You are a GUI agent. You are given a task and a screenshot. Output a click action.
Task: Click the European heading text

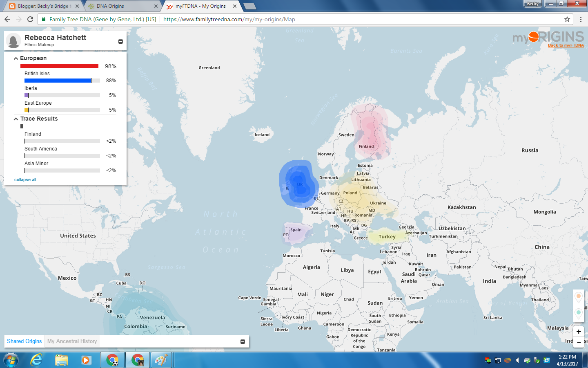(33, 58)
